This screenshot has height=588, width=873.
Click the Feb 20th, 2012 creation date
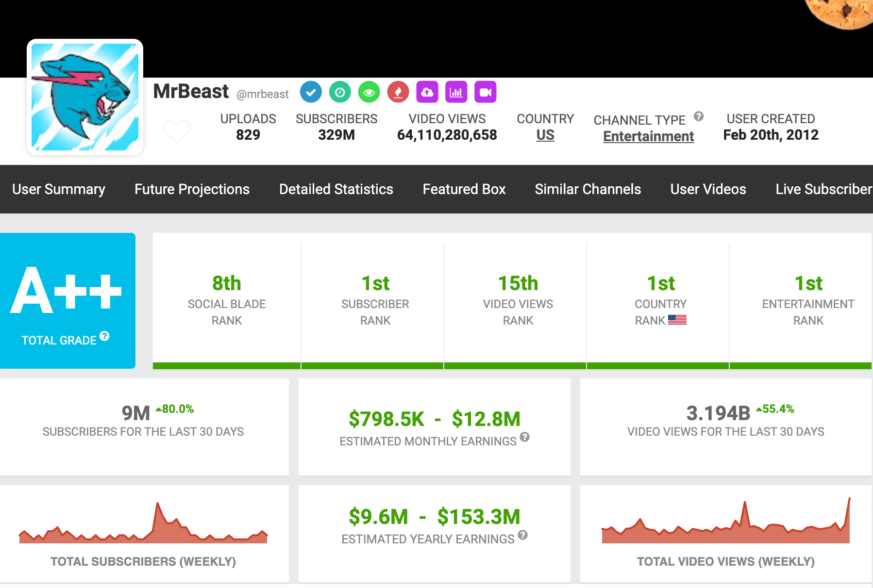tap(771, 135)
